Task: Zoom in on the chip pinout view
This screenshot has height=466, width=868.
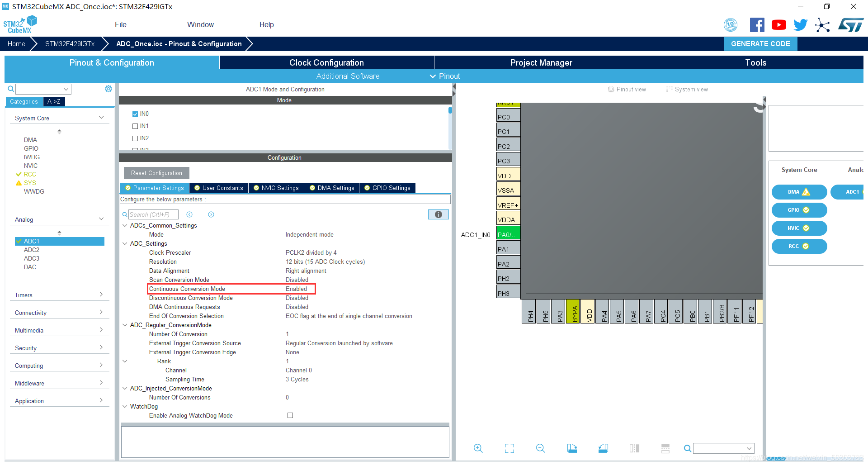Action: [x=478, y=448]
